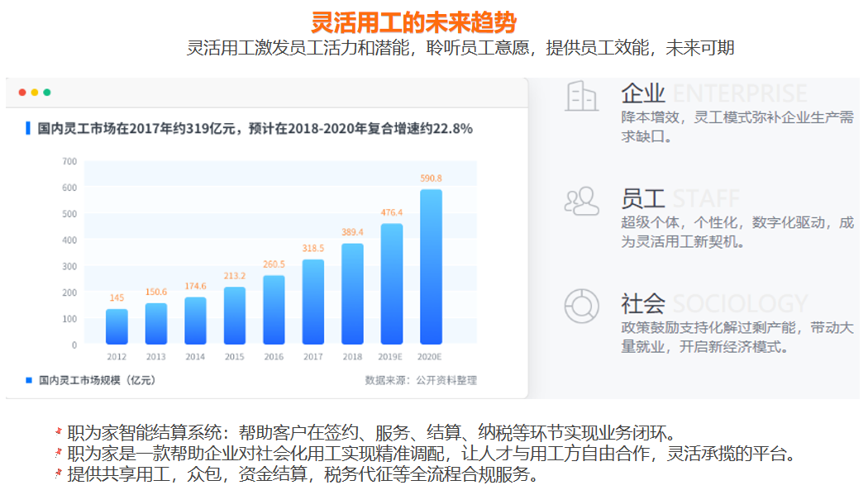Screen dimensions: 868x490
Task: Select the 2017 bar in chart
Action: pos(313,302)
